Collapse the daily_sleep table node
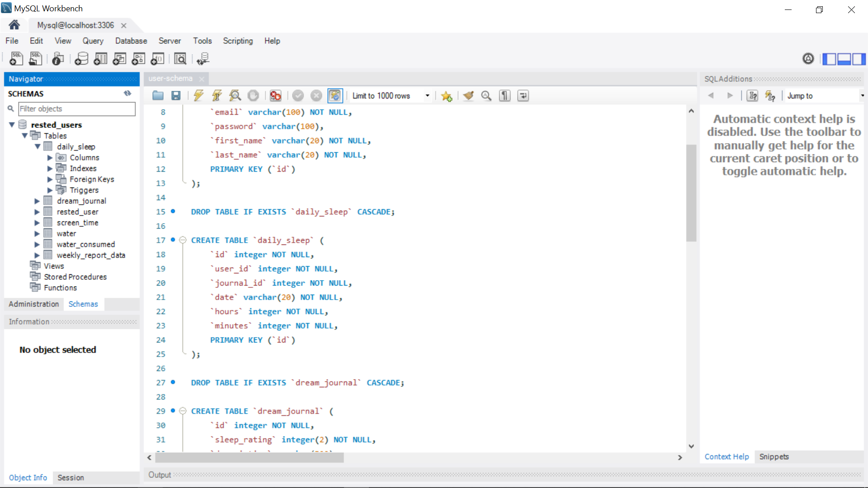 click(x=38, y=146)
